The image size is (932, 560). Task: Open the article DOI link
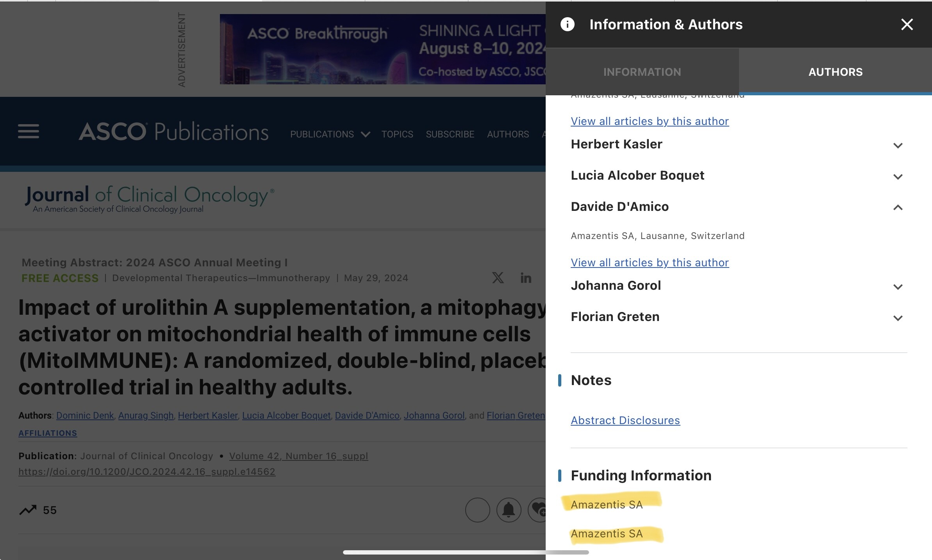pos(147,472)
